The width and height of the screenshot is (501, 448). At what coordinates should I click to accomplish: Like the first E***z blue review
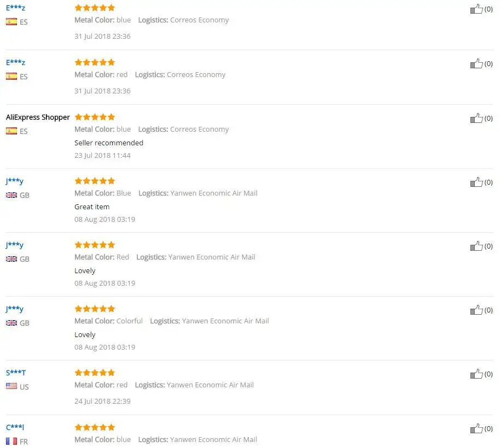pos(476,9)
